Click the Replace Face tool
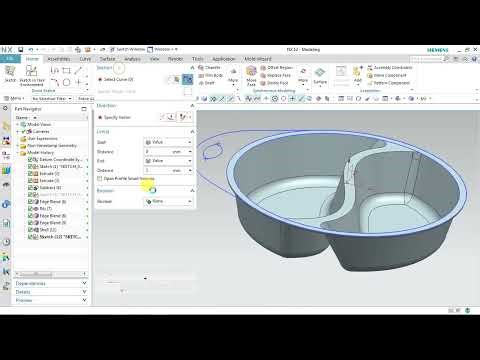Image resolution: width=480 pixels, height=360 pixels. tap(276, 75)
